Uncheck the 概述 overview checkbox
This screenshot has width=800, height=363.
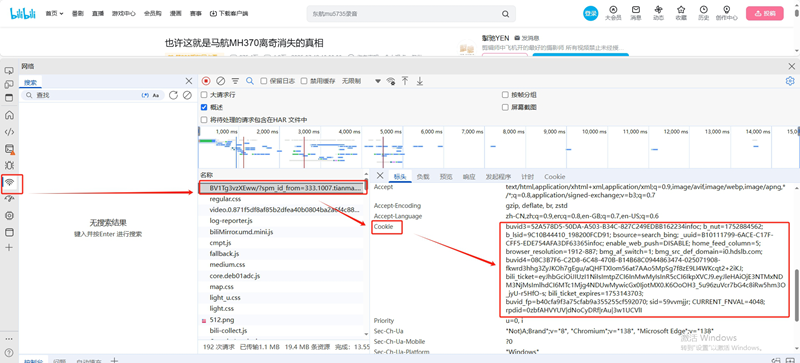[x=204, y=107]
